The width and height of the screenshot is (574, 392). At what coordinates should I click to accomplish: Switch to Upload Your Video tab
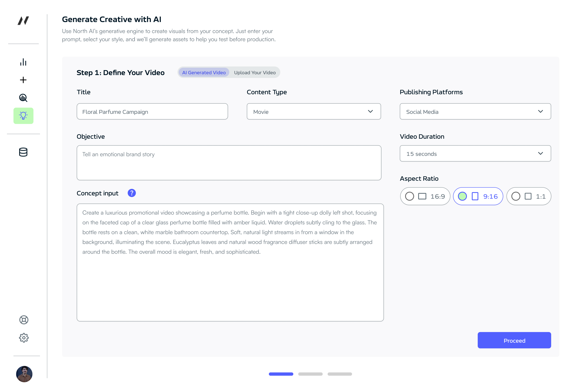click(x=255, y=72)
